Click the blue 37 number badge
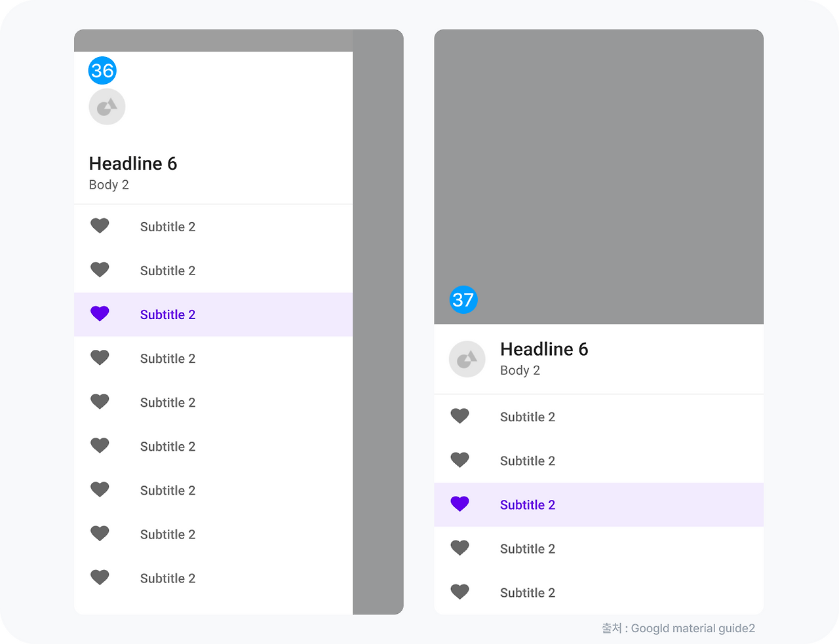Viewport: 839px width, 644px height. click(x=463, y=299)
